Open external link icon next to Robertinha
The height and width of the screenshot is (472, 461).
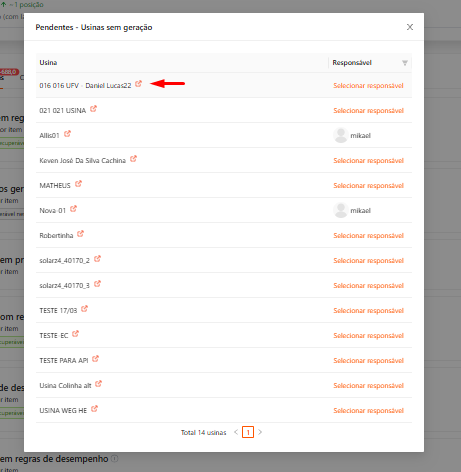tap(80, 234)
